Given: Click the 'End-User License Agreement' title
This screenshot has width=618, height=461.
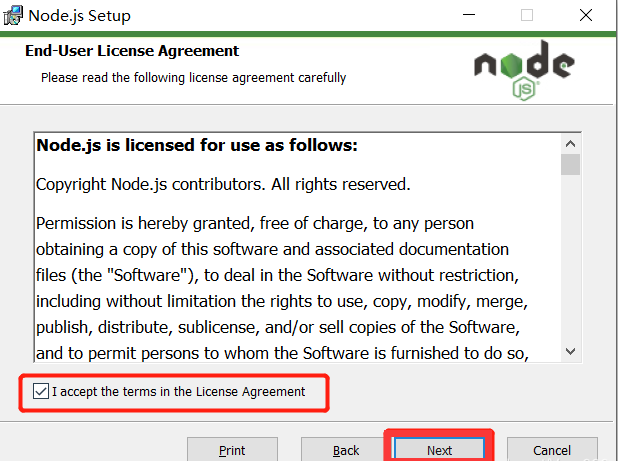Looking at the screenshot, I should (x=132, y=51).
